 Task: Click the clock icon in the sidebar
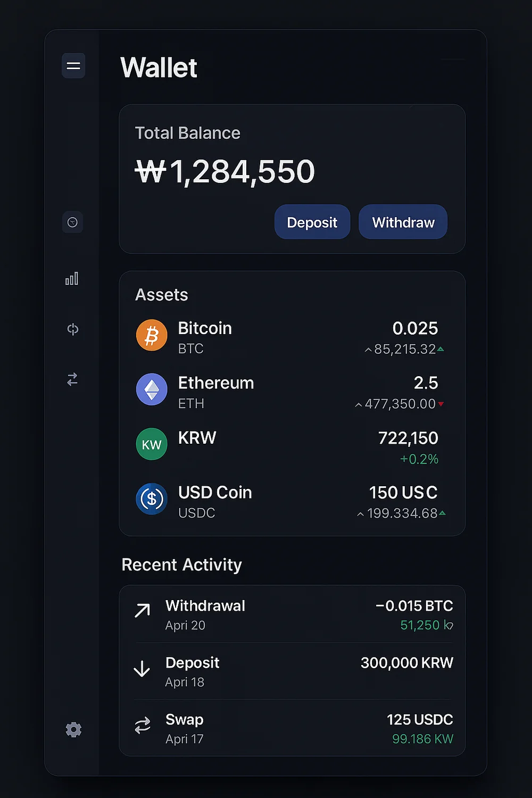[x=73, y=222]
